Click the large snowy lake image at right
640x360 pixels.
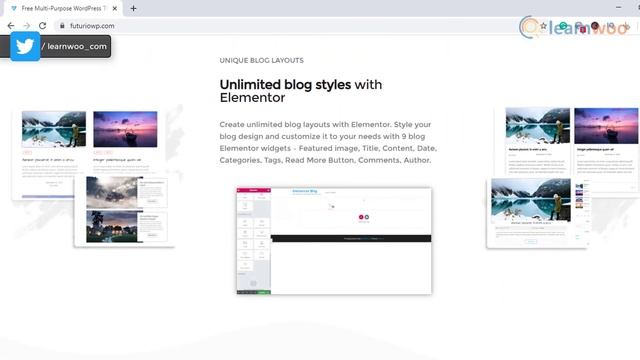click(x=531, y=200)
